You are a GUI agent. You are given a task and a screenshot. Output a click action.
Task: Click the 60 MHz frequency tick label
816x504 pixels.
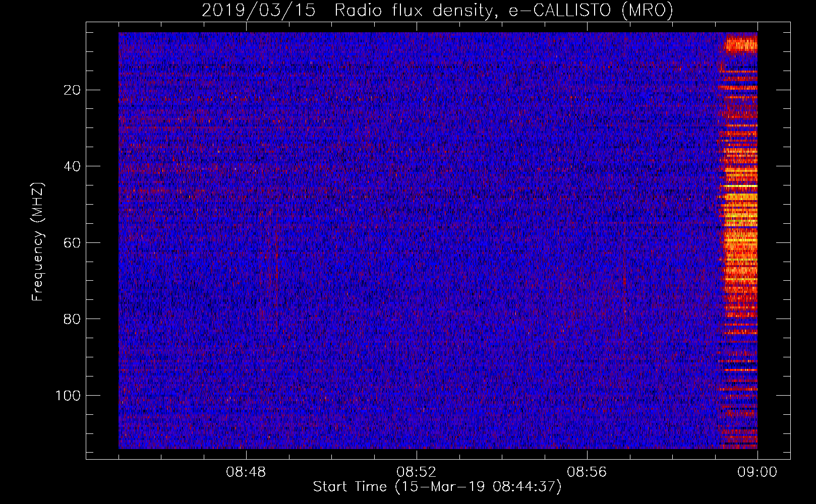tap(73, 243)
